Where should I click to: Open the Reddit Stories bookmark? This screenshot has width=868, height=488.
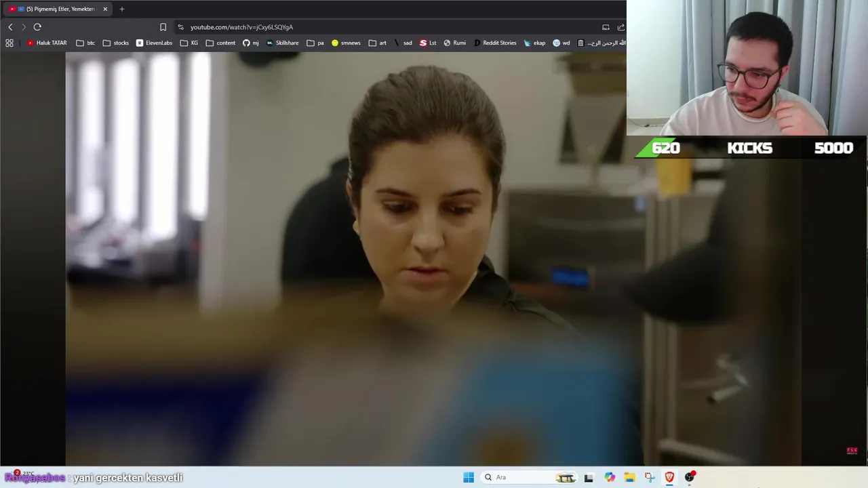click(495, 43)
